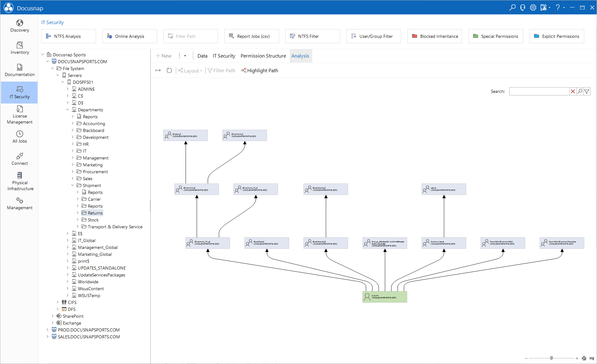This screenshot has width=597, height=364.
Task: Open dropdown arrow next to three dots
Action: 185,56
